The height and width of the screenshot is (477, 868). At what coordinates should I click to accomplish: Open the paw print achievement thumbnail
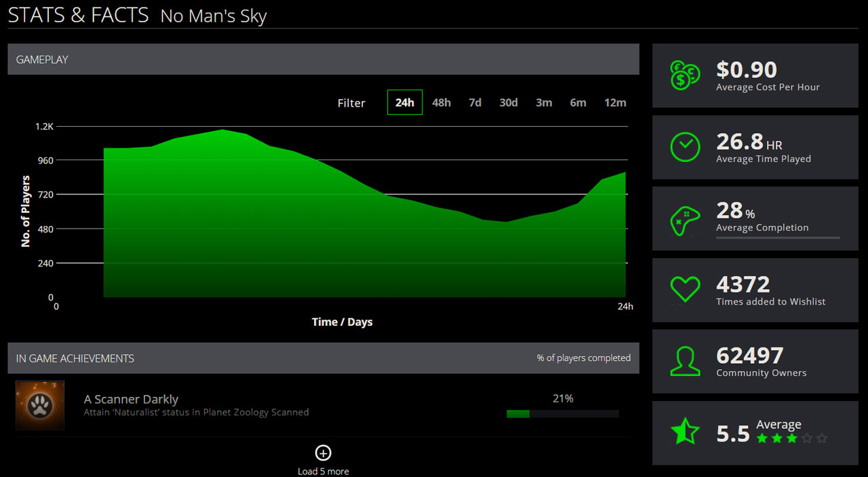pos(40,405)
